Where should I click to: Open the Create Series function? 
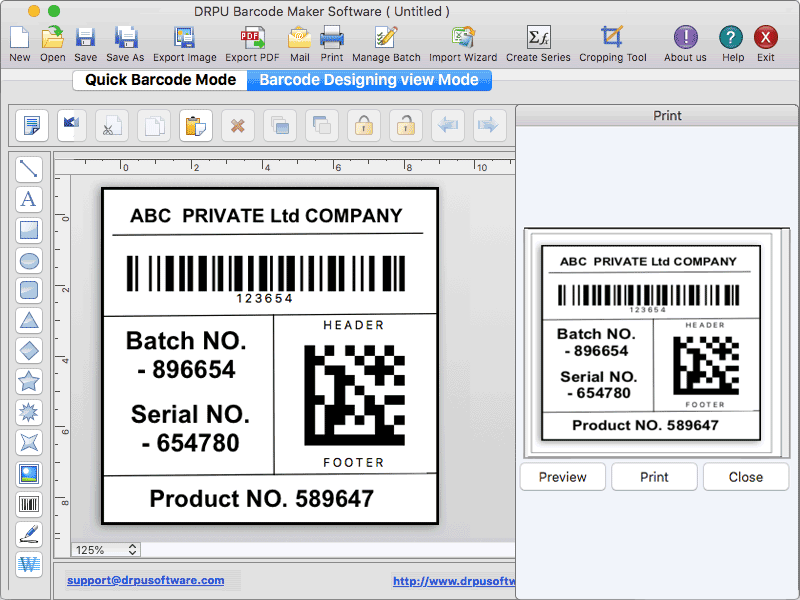click(538, 42)
